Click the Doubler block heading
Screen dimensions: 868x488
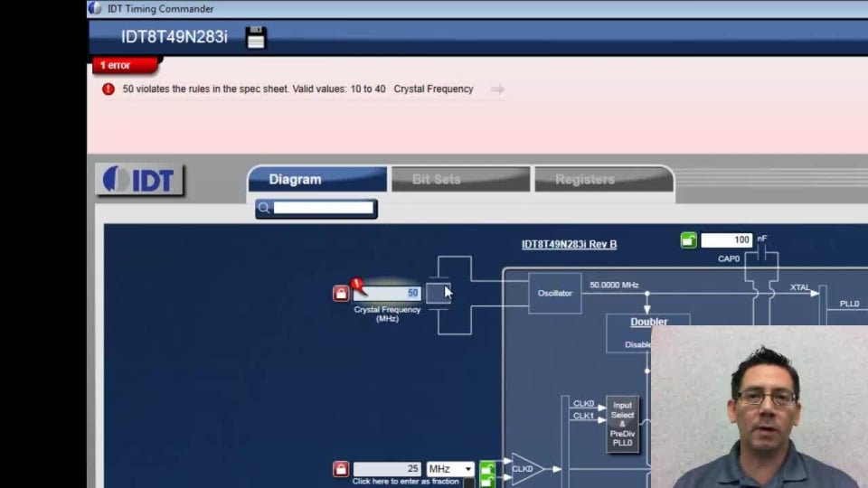tap(649, 322)
